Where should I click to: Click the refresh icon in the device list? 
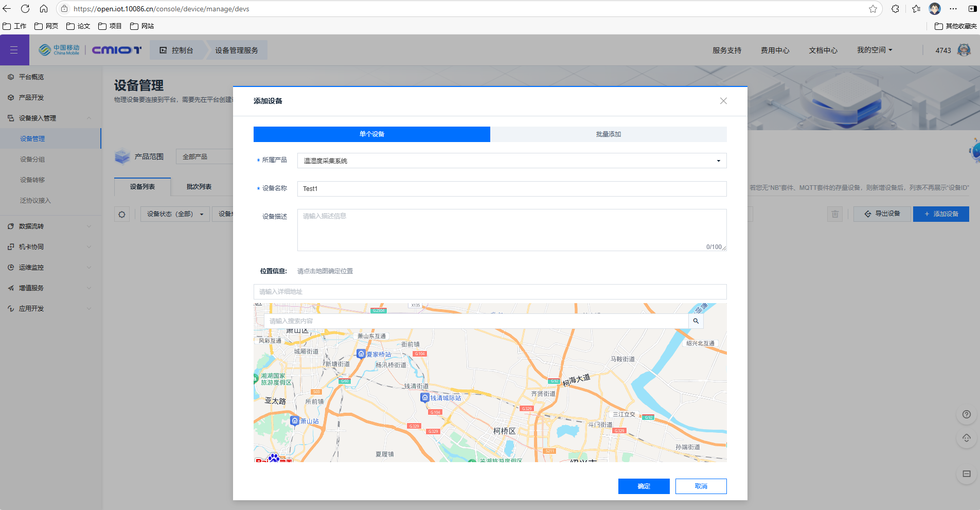pos(122,214)
